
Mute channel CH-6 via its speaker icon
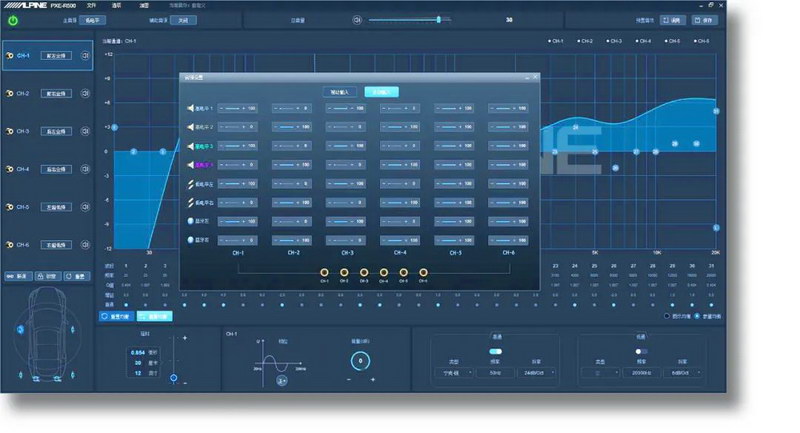click(85, 244)
